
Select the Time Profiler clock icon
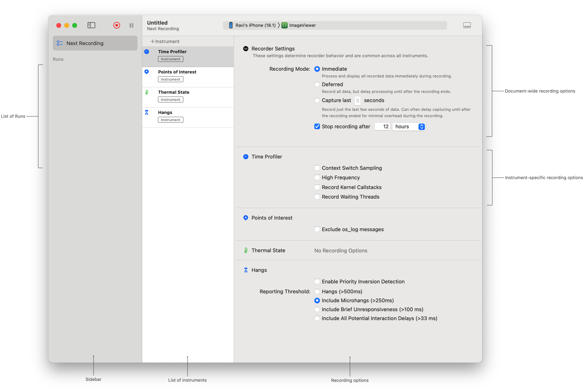coord(147,51)
